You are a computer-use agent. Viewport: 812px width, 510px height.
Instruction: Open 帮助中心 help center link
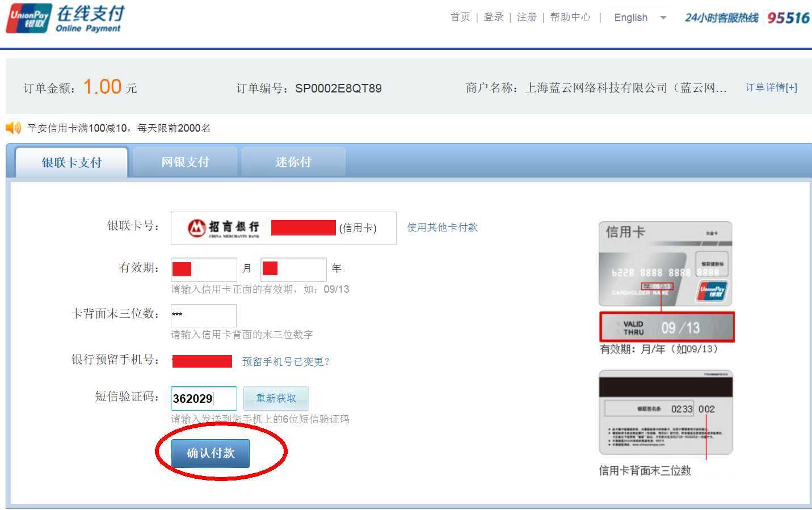(570, 17)
